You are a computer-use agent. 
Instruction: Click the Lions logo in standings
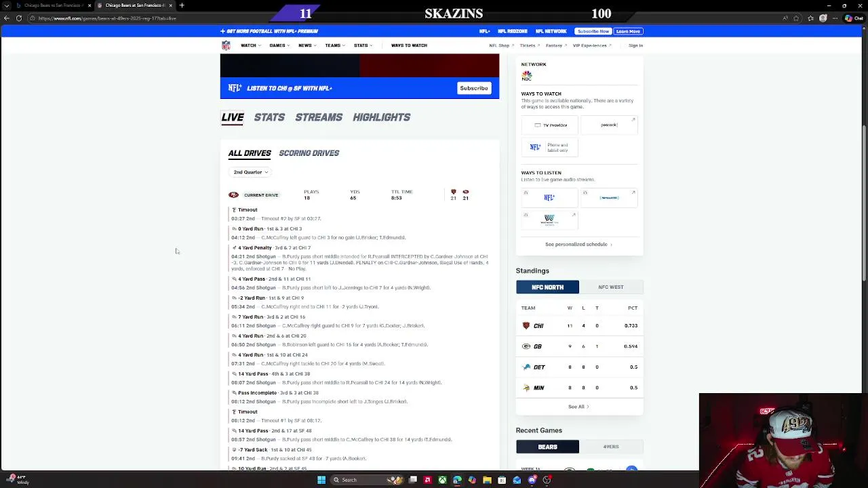[526, 367]
